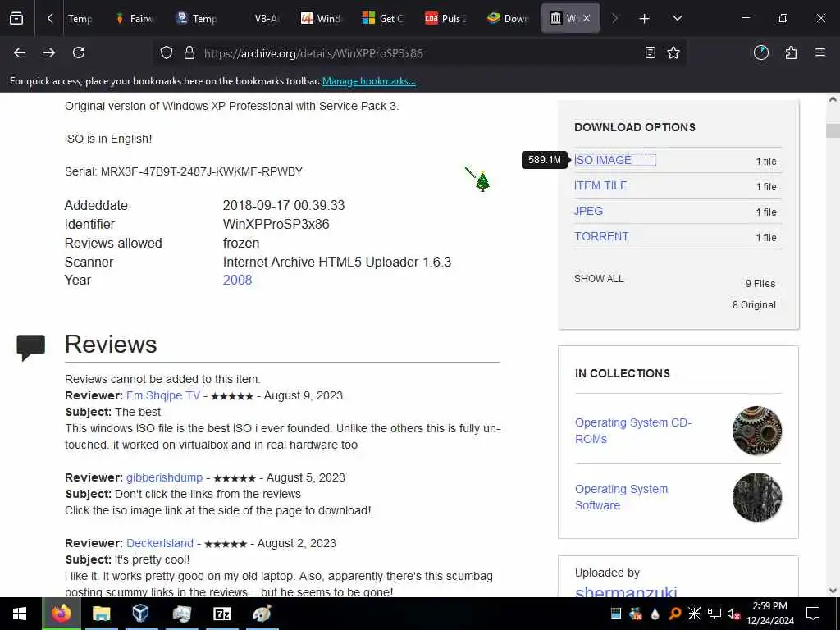
Task: Open the downloads progress indicator
Action: (x=760, y=52)
